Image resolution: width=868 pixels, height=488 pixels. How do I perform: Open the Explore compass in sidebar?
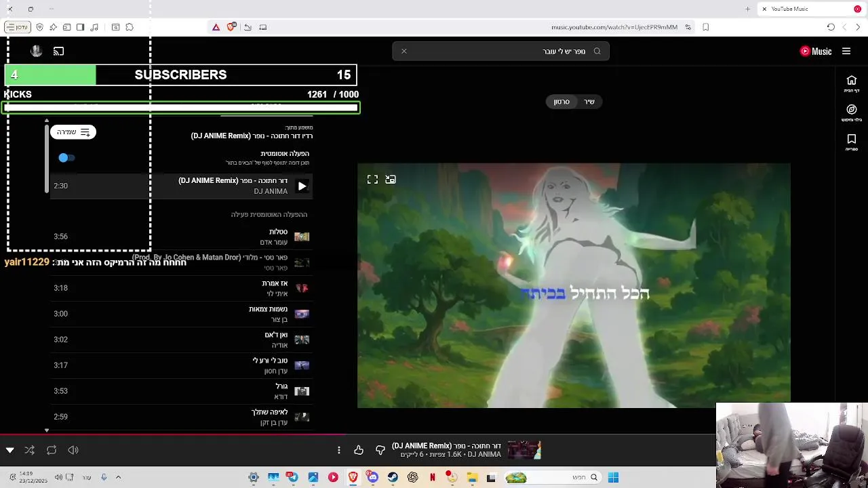click(x=852, y=113)
